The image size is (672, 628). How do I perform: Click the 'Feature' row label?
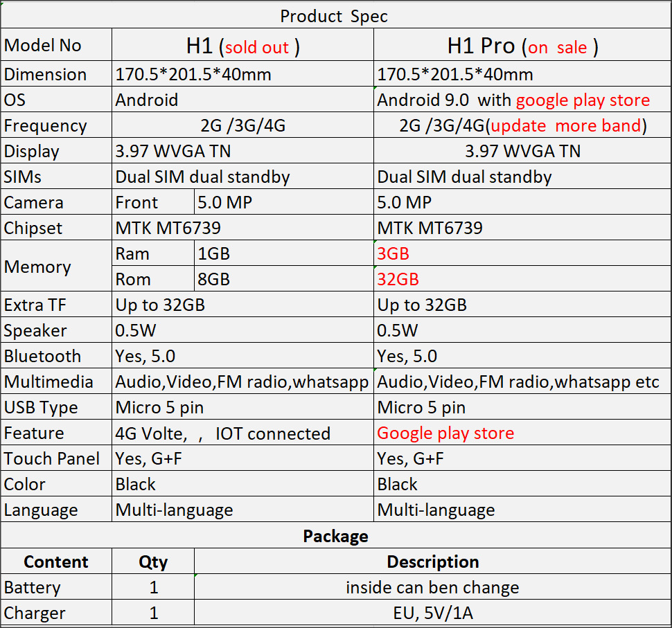point(56,433)
